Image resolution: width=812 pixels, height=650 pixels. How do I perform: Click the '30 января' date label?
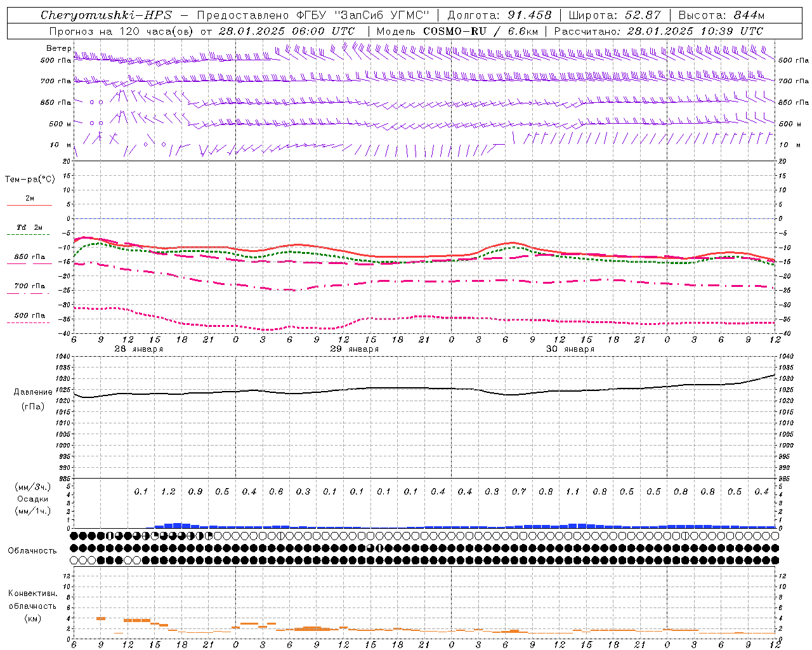[570, 349]
